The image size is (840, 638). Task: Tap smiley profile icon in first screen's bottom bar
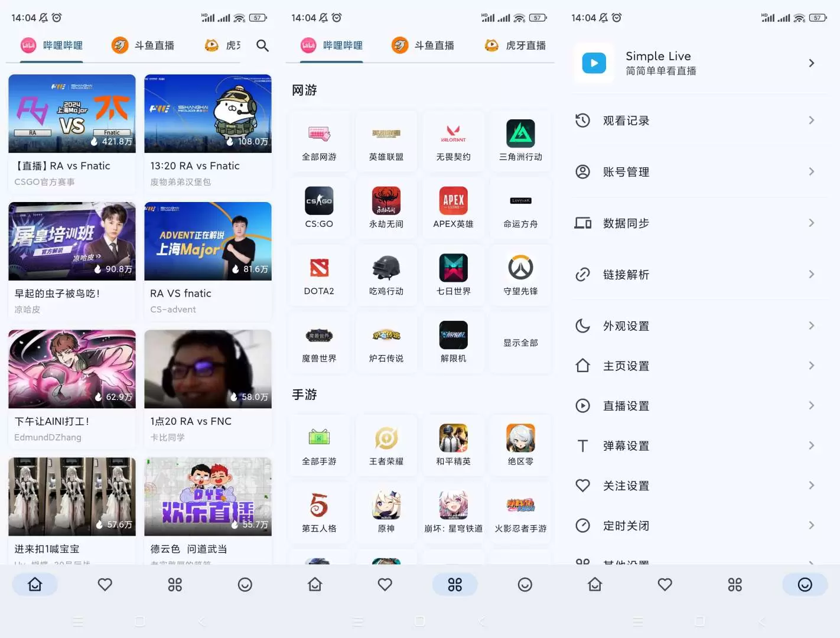point(245,585)
